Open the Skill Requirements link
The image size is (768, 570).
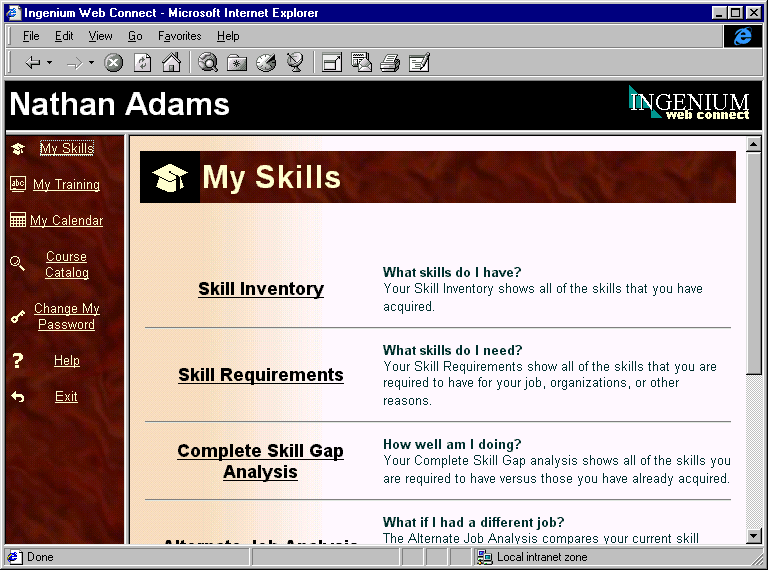coord(261,375)
